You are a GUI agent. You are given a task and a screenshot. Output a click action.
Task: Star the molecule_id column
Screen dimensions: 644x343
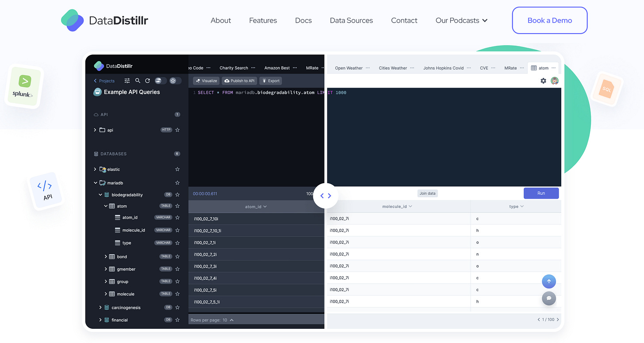click(x=177, y=230)
